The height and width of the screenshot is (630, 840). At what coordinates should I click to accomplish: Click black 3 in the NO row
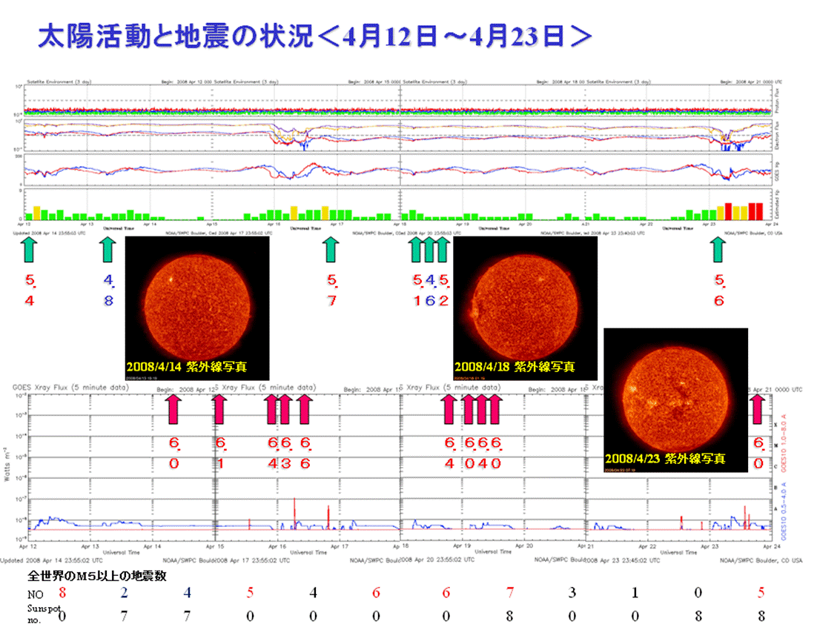[x=572, y=592]
